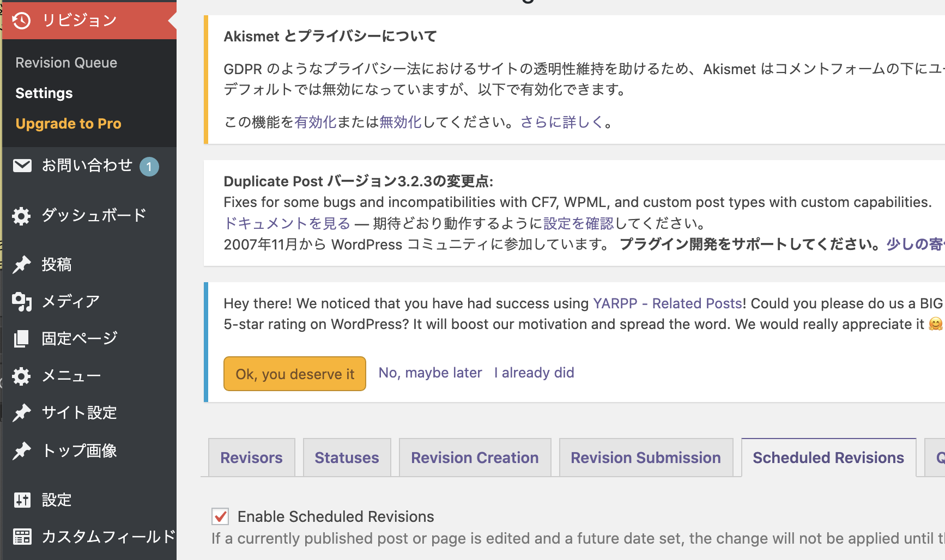Open the メディア menu label
Viewport: 945px width, 560px height.
[71, 301]
